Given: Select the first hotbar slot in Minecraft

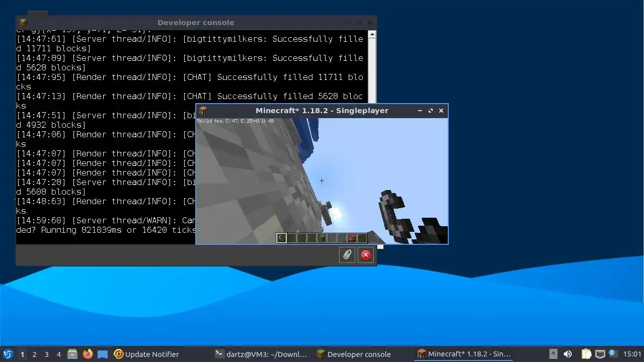Looking at the screenshot, I should [x=281, y=238].
